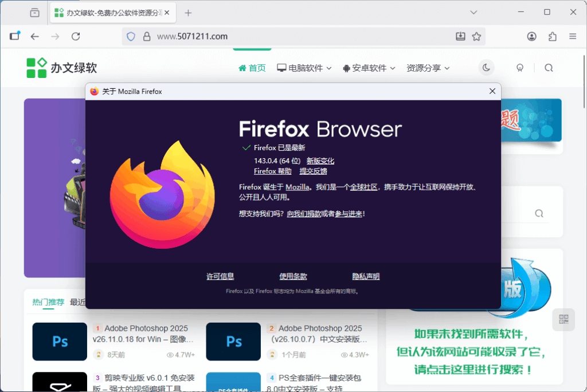Open the website search magnifier icon
587x392 pixels.
click(x=549, y=68)
